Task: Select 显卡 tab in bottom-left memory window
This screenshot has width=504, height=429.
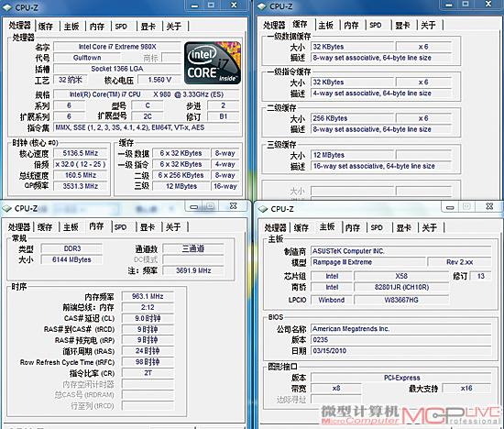Action: pyautogui.click(x=148, y=227)
